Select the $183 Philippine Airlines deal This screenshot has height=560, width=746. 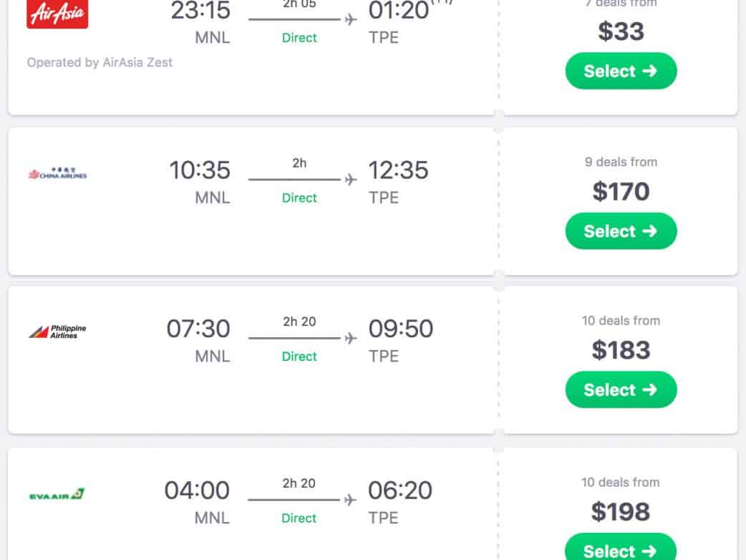621,390
